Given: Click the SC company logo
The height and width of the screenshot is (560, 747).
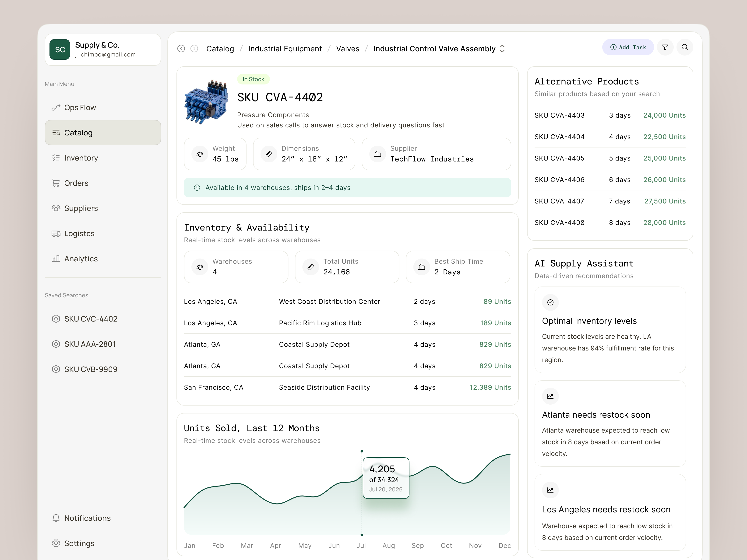Looking at the screenshot, I should (x=60, y=50).
